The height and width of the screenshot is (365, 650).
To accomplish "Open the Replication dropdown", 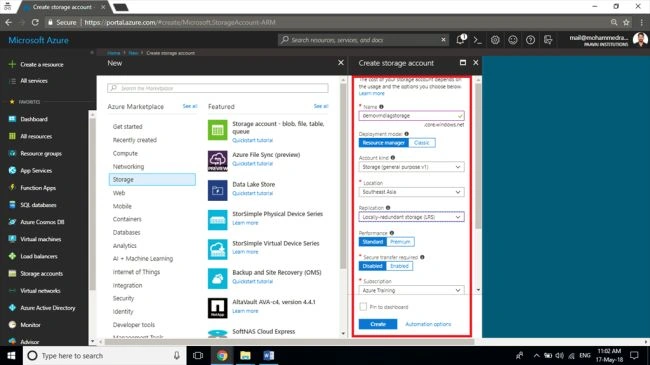I will point(411,217).
